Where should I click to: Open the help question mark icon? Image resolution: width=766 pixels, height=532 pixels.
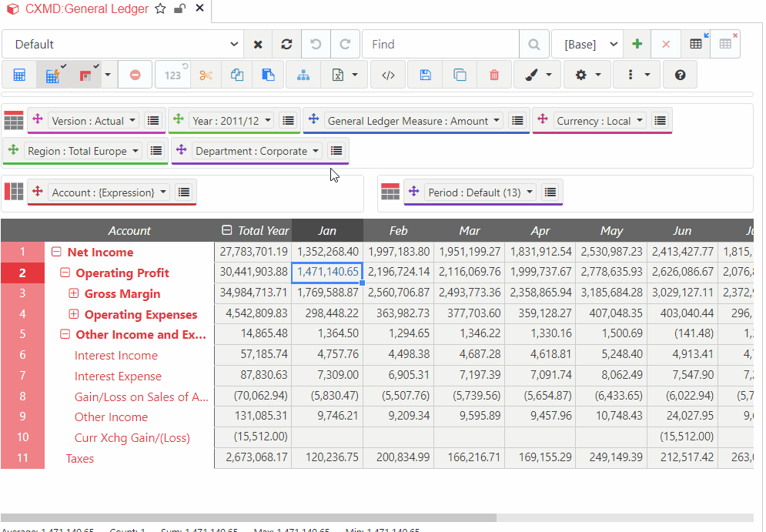pos(680,75)
